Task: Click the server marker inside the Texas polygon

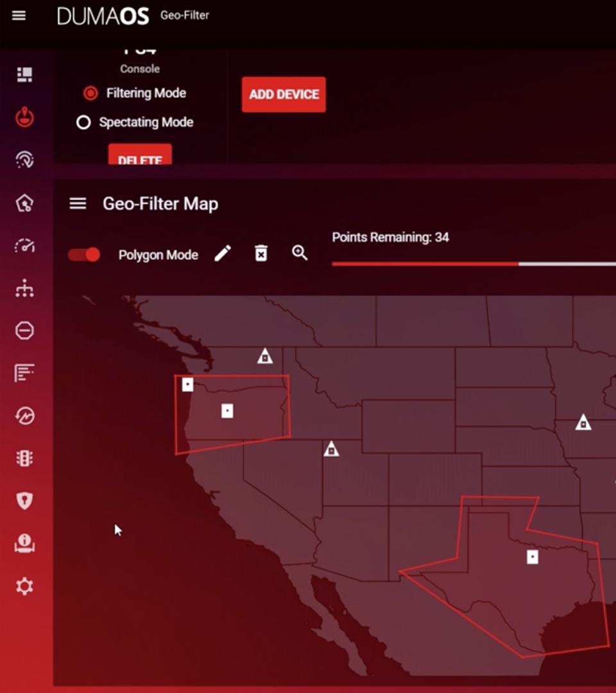Action: [x=532, y=557]
